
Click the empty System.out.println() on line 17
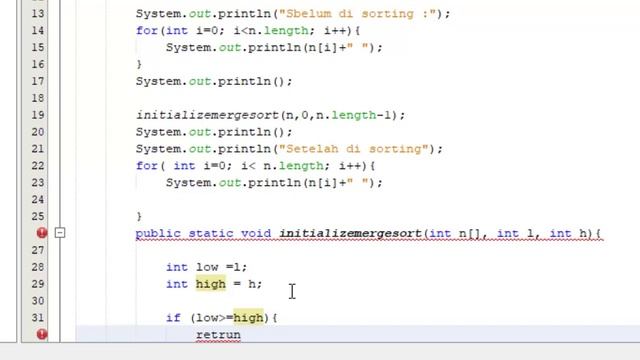point(214,82)
